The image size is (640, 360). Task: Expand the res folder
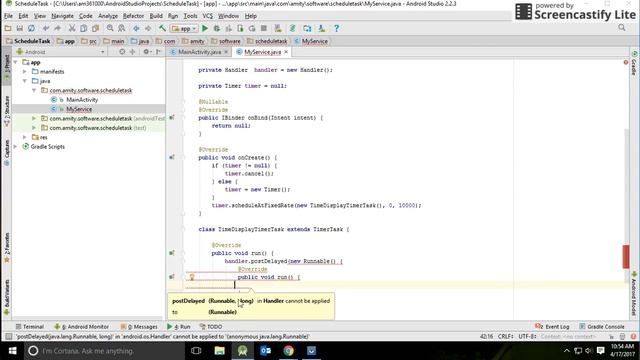[x=25, y=137]
